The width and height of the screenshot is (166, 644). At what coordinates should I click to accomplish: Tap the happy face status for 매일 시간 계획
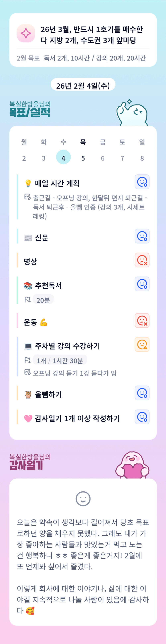pos(142,182)
